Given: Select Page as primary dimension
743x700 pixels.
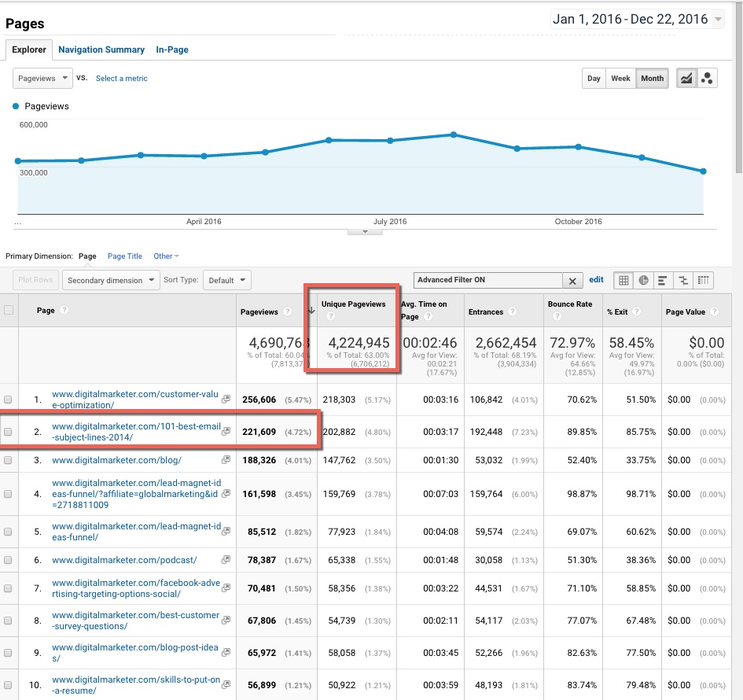Looking at the screenshot, I should click(x=87, y=256).
